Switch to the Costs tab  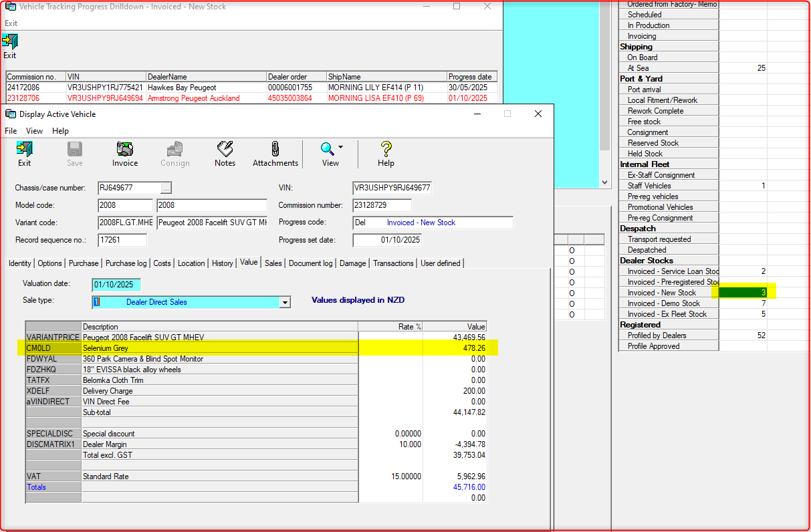(x=162, y=263)
